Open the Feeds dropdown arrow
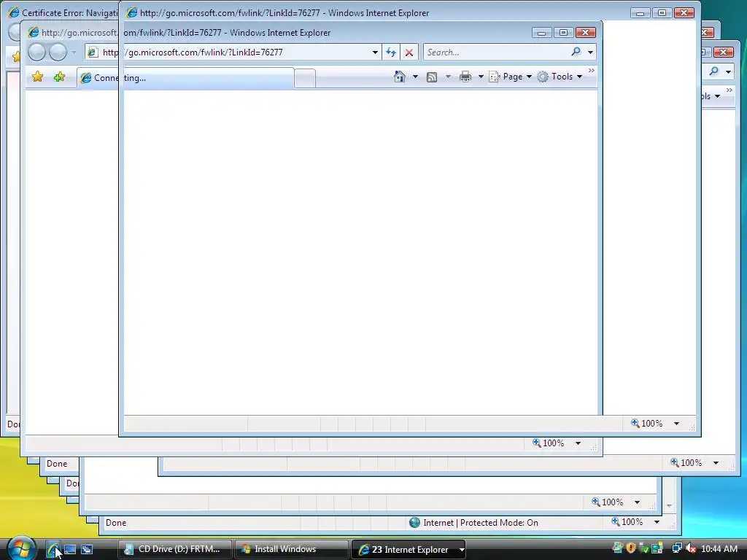Image resolution: width=747 pixels, height=560 pixels. pyautogui.click(x=448, y=77)
